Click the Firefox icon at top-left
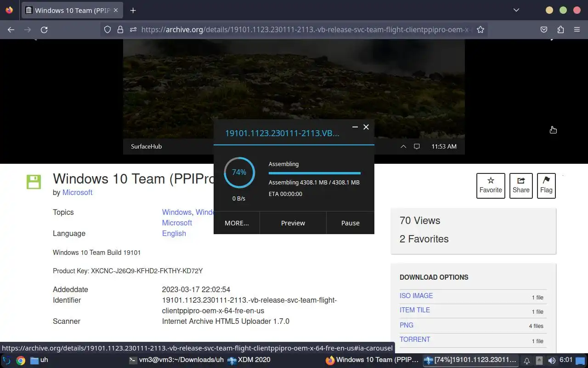 coord(9,10)
